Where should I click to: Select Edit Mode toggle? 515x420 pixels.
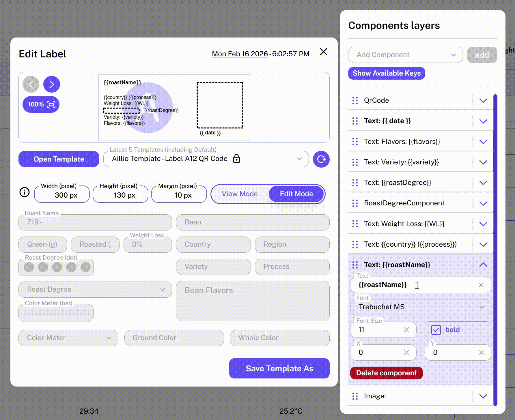coord(296,194)
